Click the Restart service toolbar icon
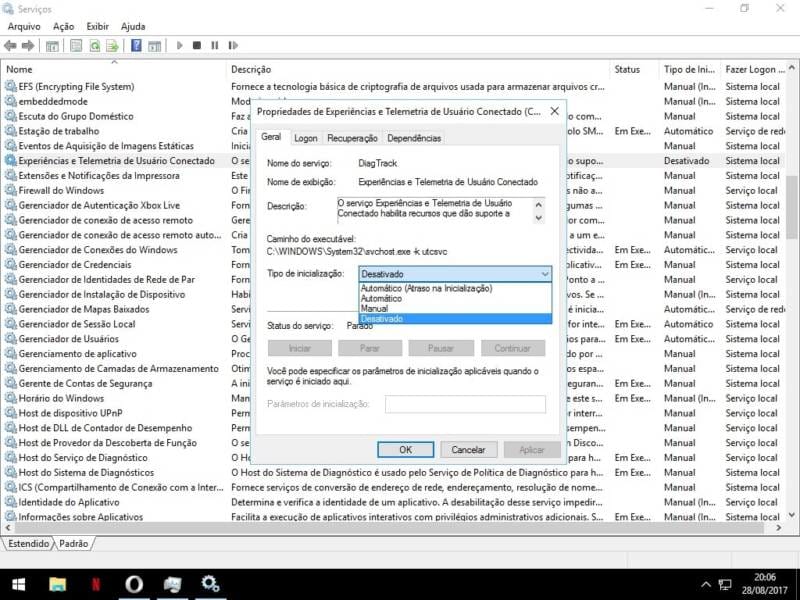The width and height of the screenshot is (800, 600). coord(233,45)
